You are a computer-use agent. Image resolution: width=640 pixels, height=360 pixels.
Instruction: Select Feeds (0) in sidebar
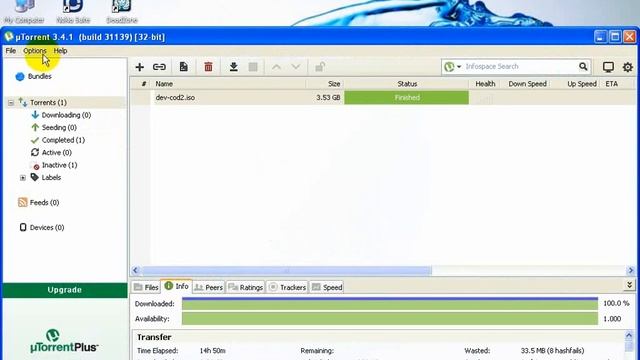pyautogui.click(x=44, y=202)
